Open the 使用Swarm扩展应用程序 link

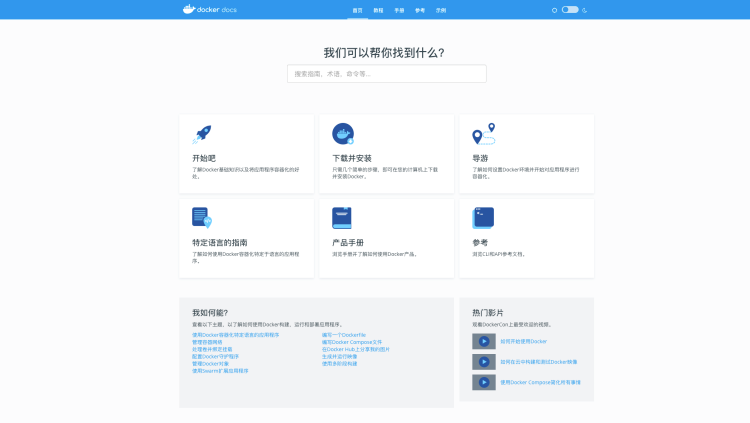click(220, 371)
